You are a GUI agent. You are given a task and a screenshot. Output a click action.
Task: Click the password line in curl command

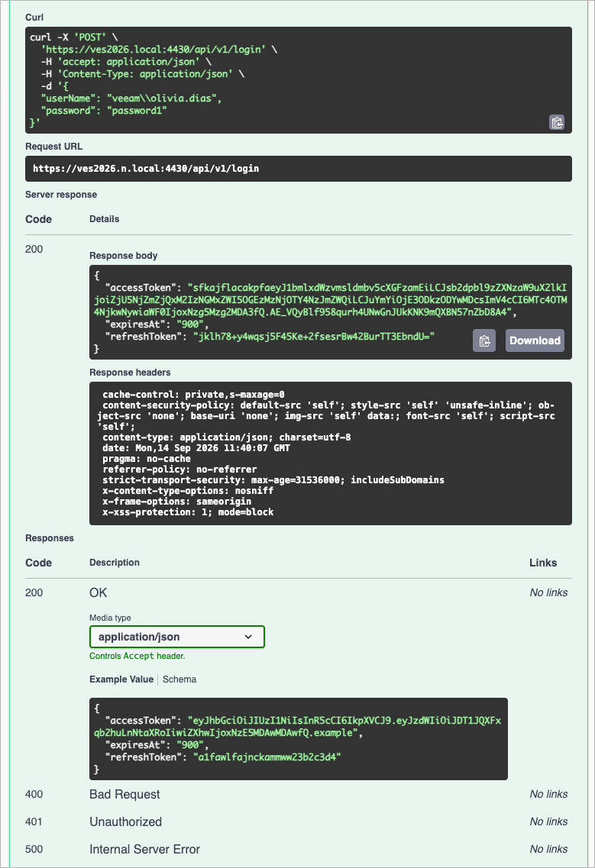tap(104, 111)
